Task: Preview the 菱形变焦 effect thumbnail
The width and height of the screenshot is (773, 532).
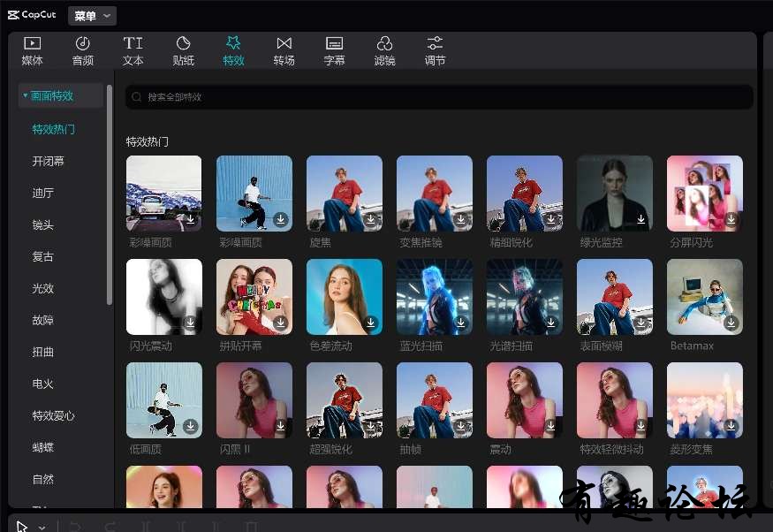Action: [x=705, y=400]
